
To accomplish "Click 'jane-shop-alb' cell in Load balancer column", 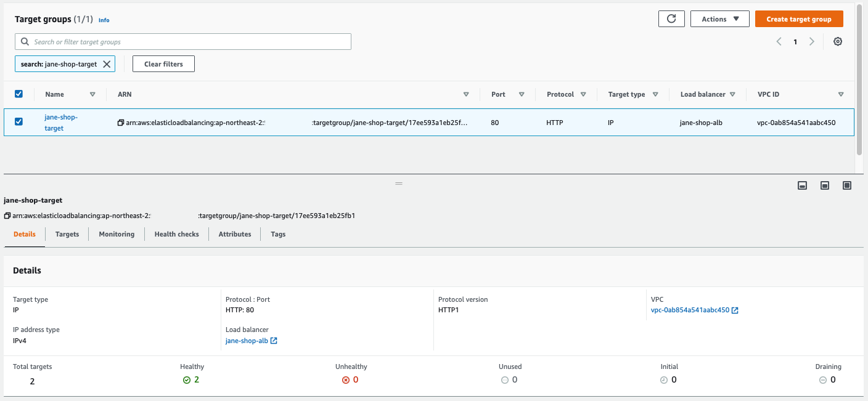I will (x=701, y=123).
